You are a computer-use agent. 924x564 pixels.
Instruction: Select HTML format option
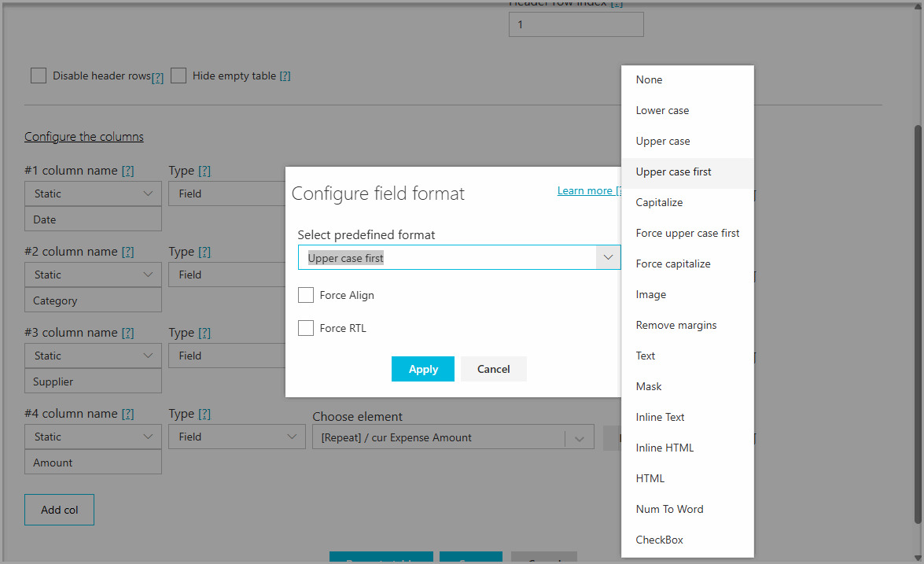[x=687, y=478]
